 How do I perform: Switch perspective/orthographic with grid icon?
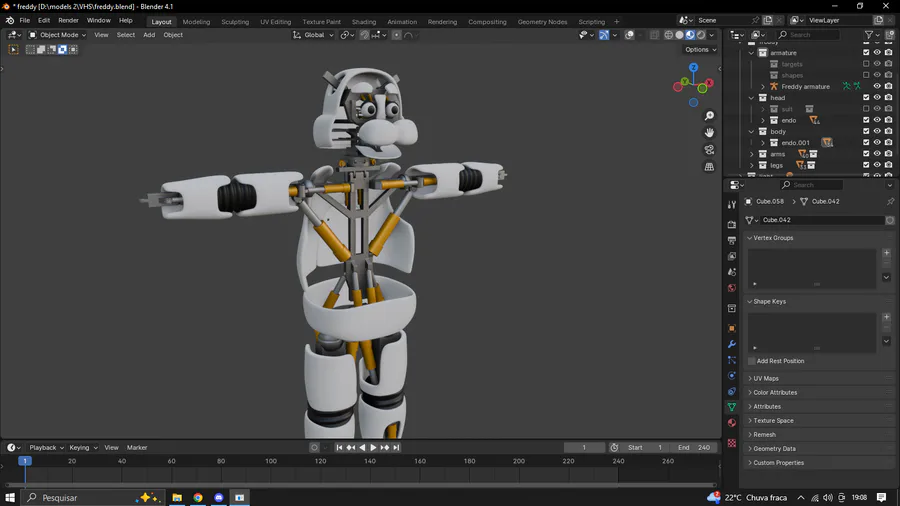(709, 166)
